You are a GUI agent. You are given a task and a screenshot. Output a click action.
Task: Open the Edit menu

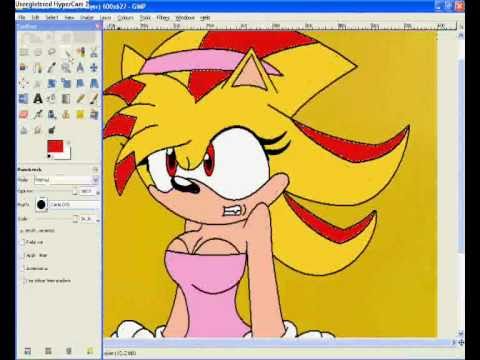[36, 17]
